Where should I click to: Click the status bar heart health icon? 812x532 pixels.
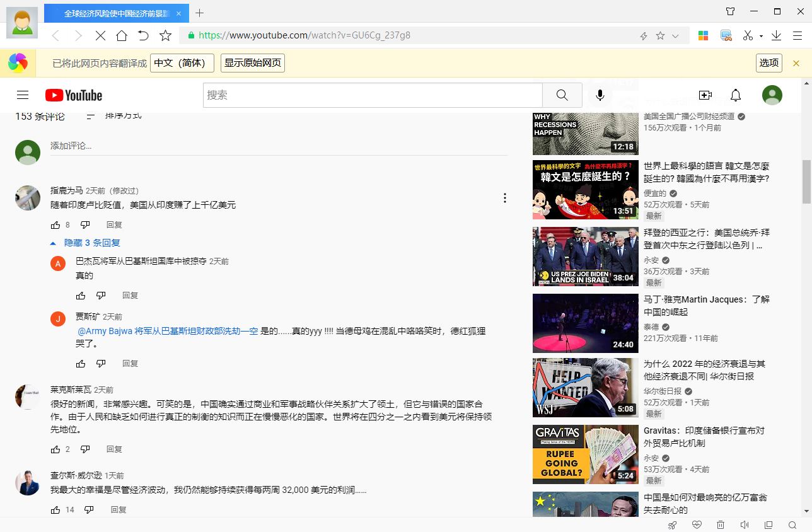(697, 525)
